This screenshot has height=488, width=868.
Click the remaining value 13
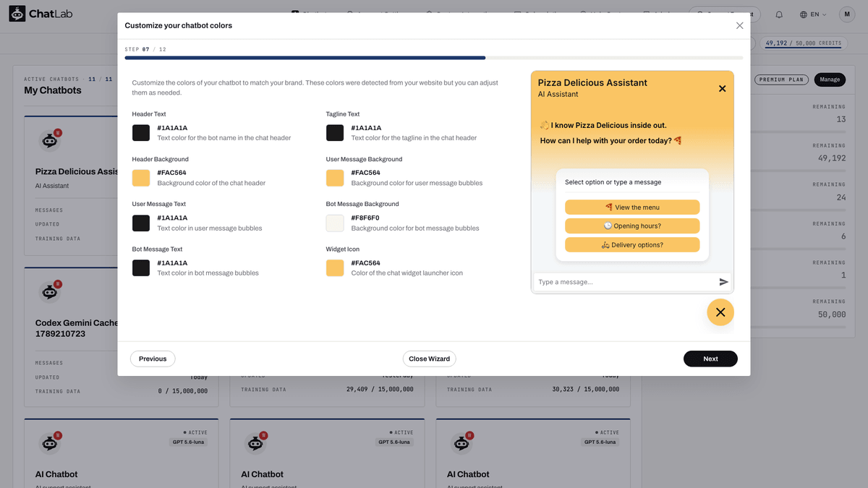pyautogui.click(x=841, y=119)
